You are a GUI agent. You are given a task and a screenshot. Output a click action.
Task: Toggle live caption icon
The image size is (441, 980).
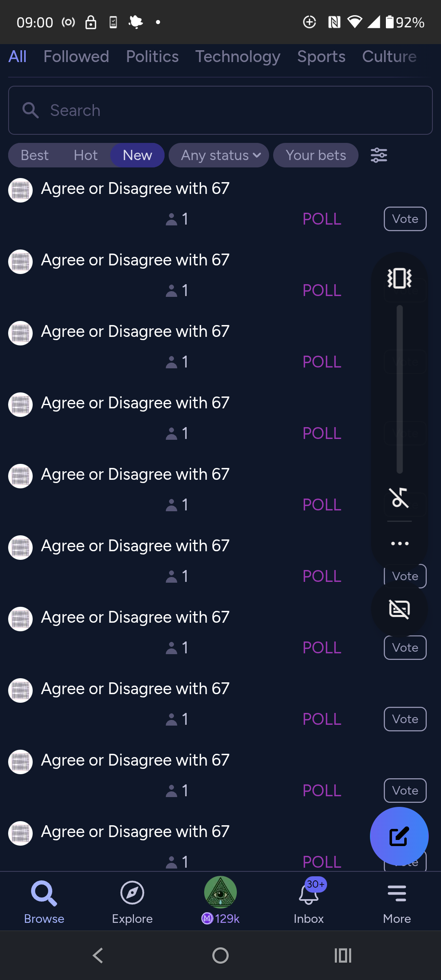[x=399, y=610]
